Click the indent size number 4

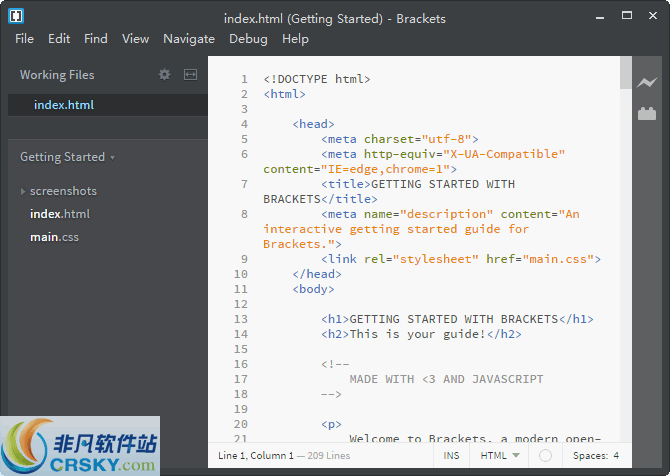coord(616,456)
